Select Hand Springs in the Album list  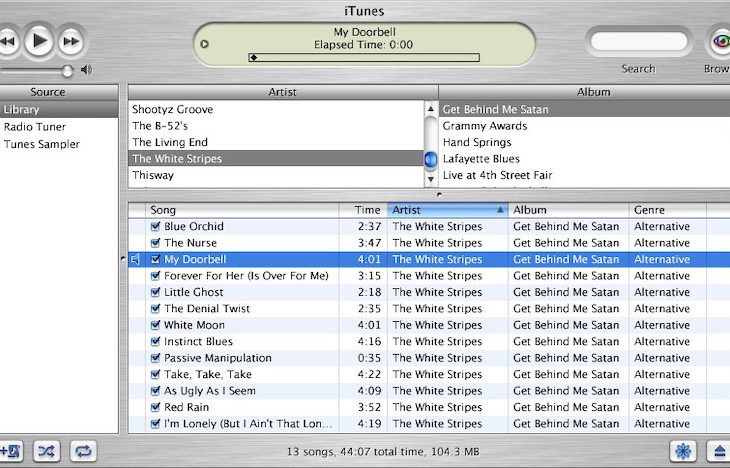click(584, 142)
